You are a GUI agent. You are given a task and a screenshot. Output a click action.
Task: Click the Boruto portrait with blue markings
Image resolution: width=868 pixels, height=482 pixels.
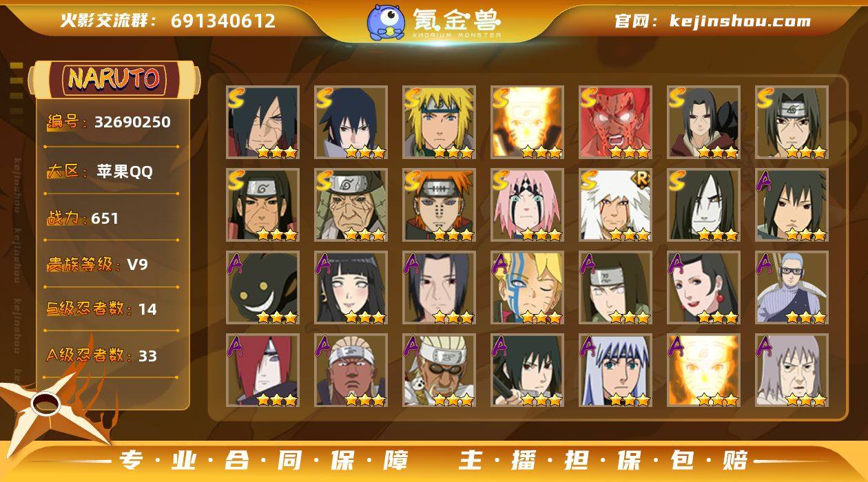(x=527, y=288)
